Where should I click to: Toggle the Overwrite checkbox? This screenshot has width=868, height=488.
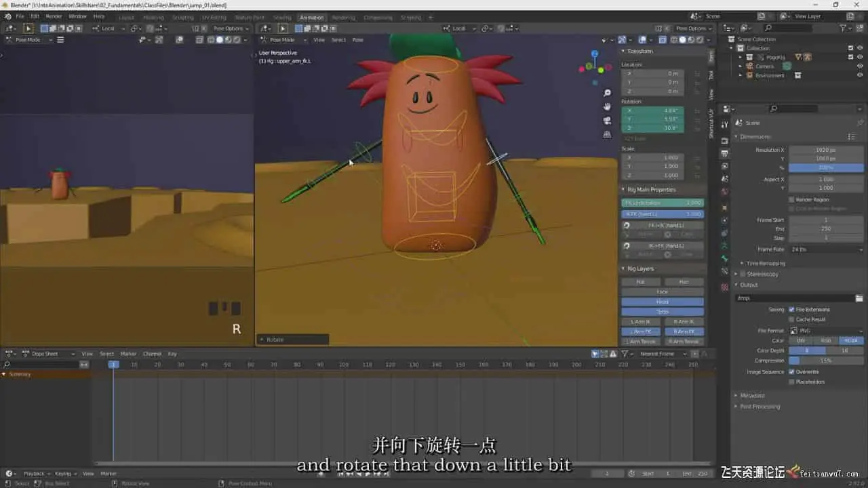coord(791,372)
